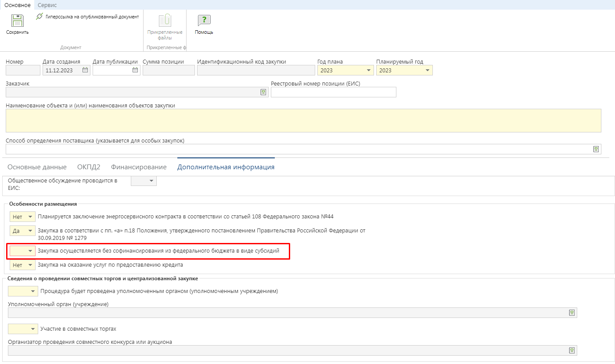Open the Финансирование tab

[x=139, y=167]
